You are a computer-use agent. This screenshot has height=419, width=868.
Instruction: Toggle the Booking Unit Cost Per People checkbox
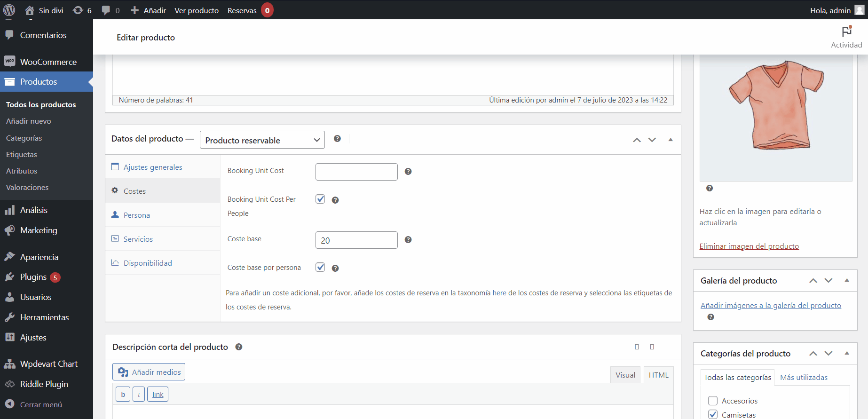[x=320, y=199]
